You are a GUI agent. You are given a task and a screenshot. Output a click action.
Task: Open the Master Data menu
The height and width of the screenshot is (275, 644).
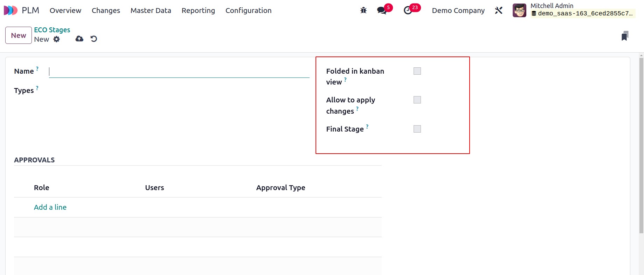point(151,11)
